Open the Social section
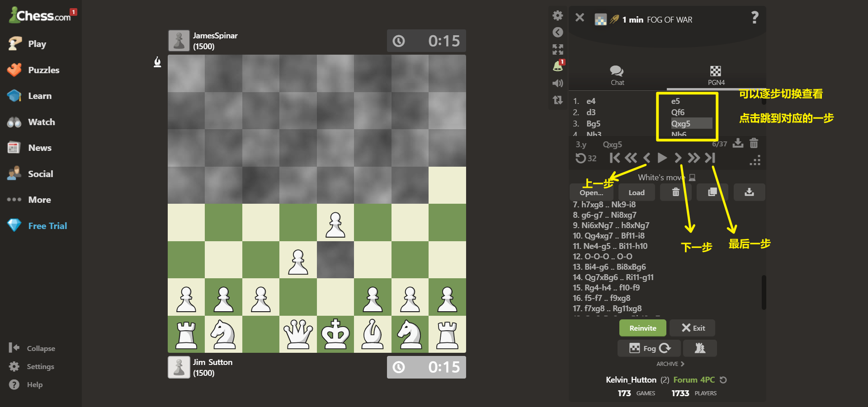 30,174
